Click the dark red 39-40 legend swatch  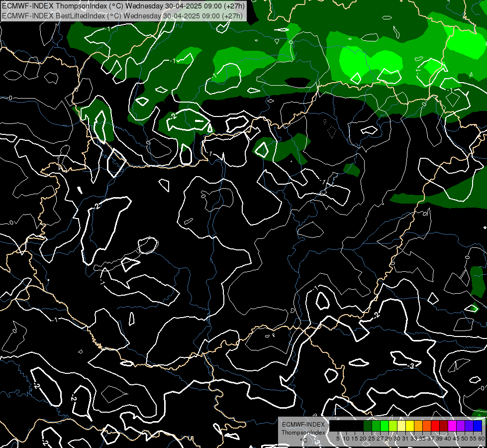tap(444, 426)
